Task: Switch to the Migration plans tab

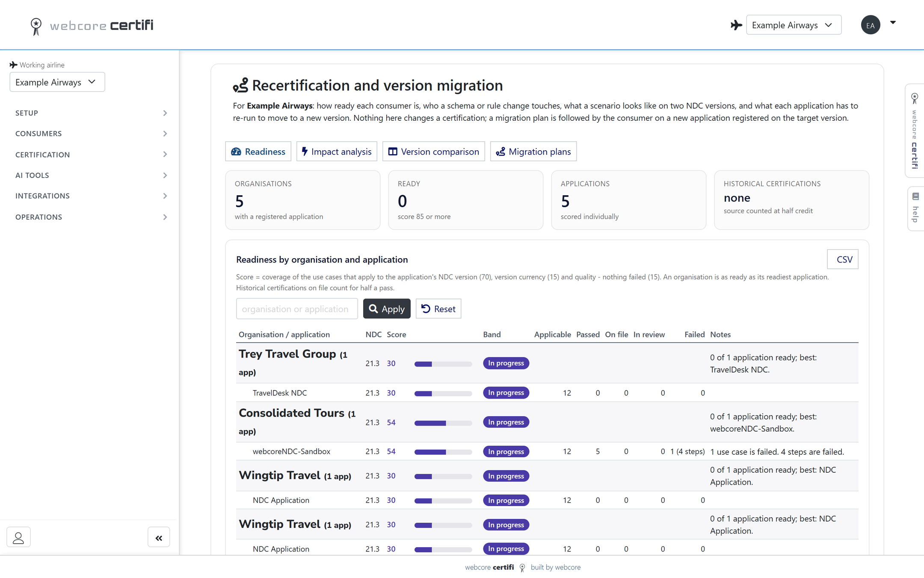Action: [533, 152]
